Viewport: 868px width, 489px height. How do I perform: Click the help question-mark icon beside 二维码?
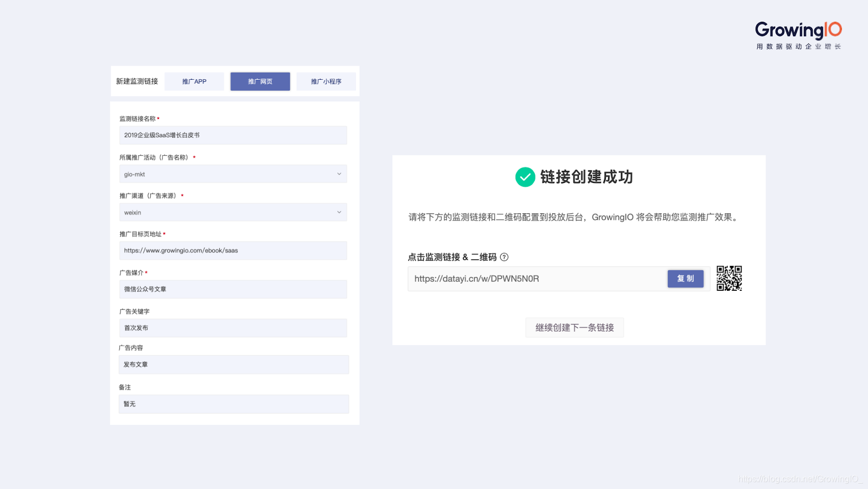click(504, 257)
